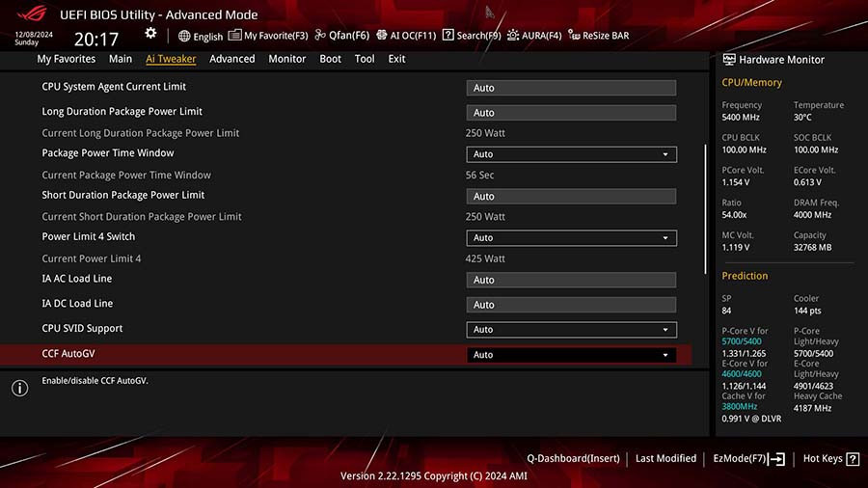Click the EzMode exit arrow icon
The height and width of the screenshot is (488, 868).
(x=776, y=459)
